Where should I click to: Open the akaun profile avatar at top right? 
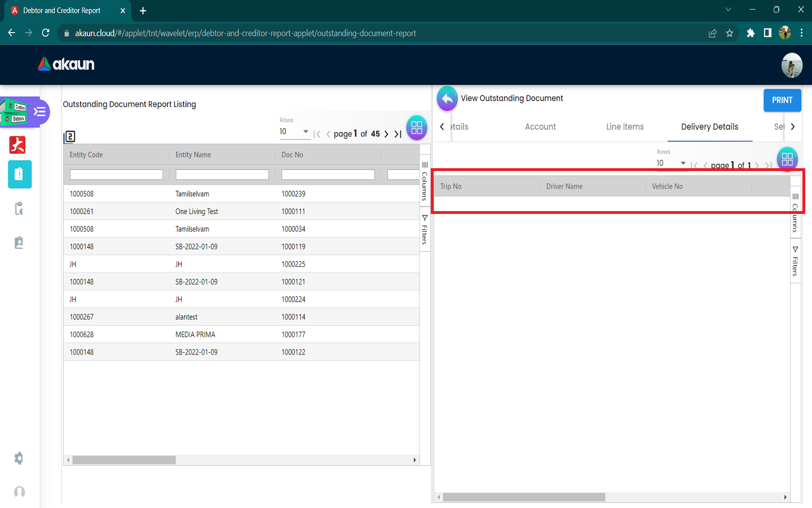tap(792, 65)
